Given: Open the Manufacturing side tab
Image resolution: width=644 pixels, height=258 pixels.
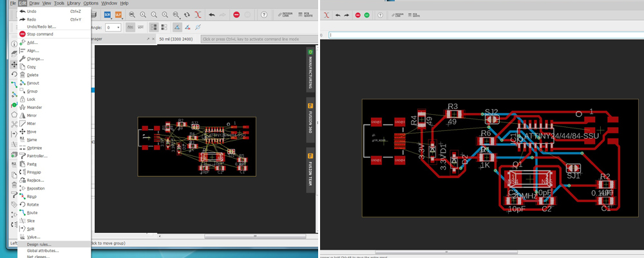Looking at the screenshot, I should coord(311,69).
